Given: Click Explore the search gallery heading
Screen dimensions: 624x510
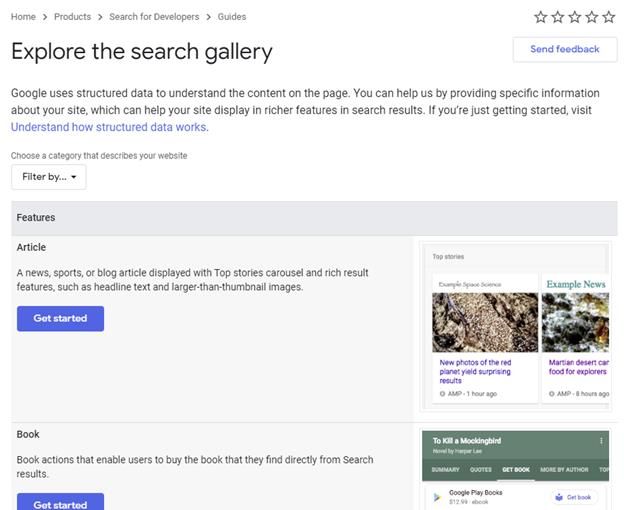Looking at the screenshot, I should click(142, 52).
